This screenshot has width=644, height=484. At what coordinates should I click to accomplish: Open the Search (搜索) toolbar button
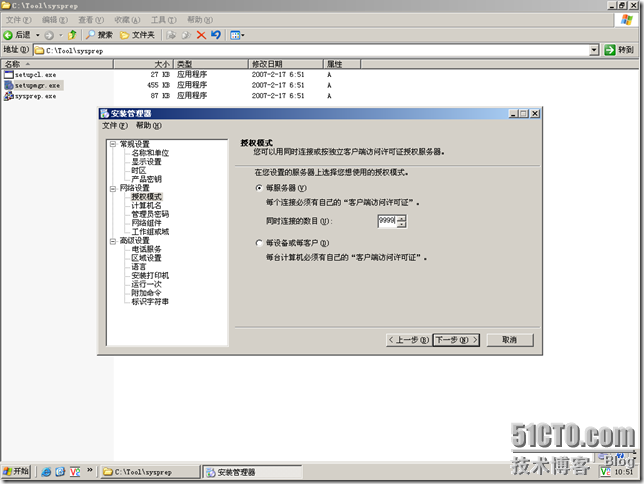(99, 35)
